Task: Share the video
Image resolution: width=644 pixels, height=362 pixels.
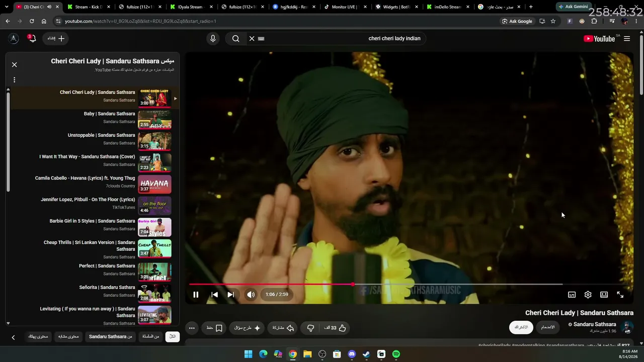Action: pyautogui.click(x=283, y=328)
